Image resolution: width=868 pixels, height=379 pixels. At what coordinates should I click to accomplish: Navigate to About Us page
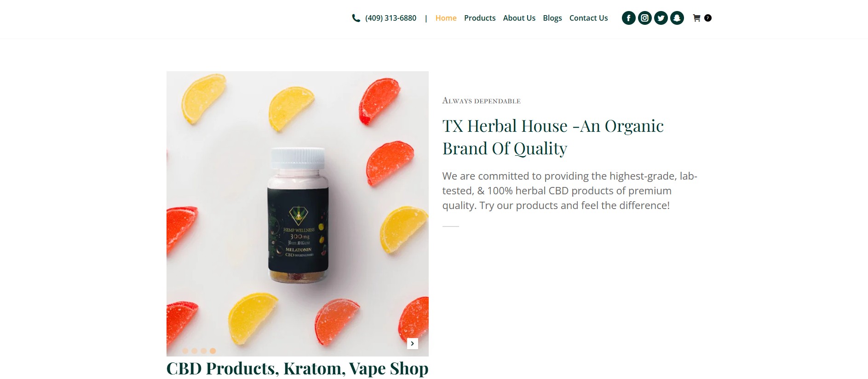click(519, 18)
